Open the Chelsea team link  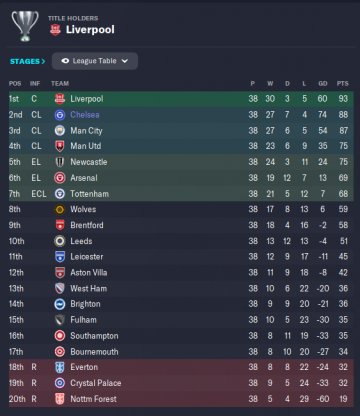point(85,115)
